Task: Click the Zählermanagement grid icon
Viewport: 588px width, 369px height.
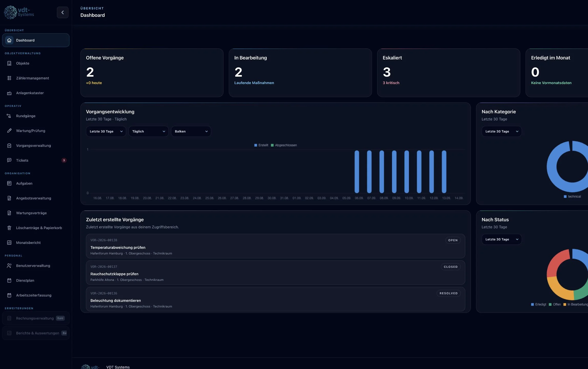Action: tap(9, 78)
